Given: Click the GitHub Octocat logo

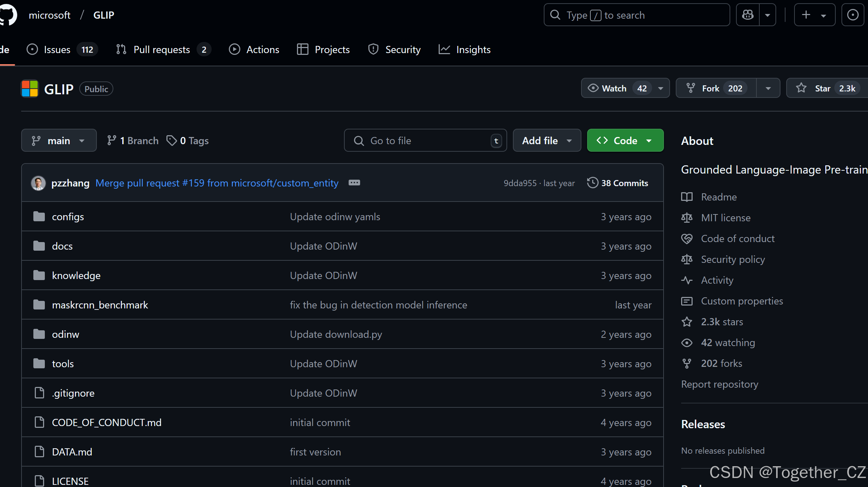Looking at the screenshot, I should 8,15.
